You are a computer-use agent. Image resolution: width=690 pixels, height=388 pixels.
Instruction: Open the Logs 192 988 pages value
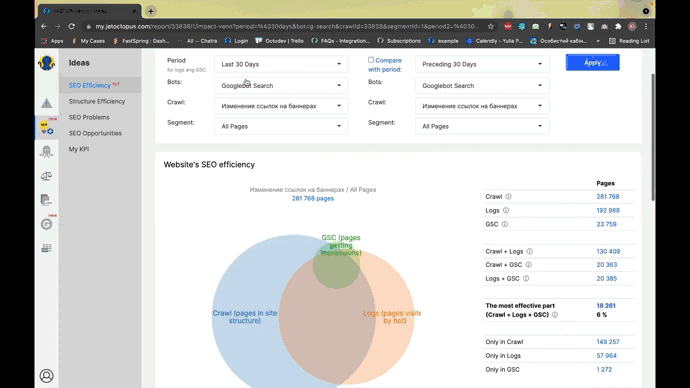click(x=608, y=210)
